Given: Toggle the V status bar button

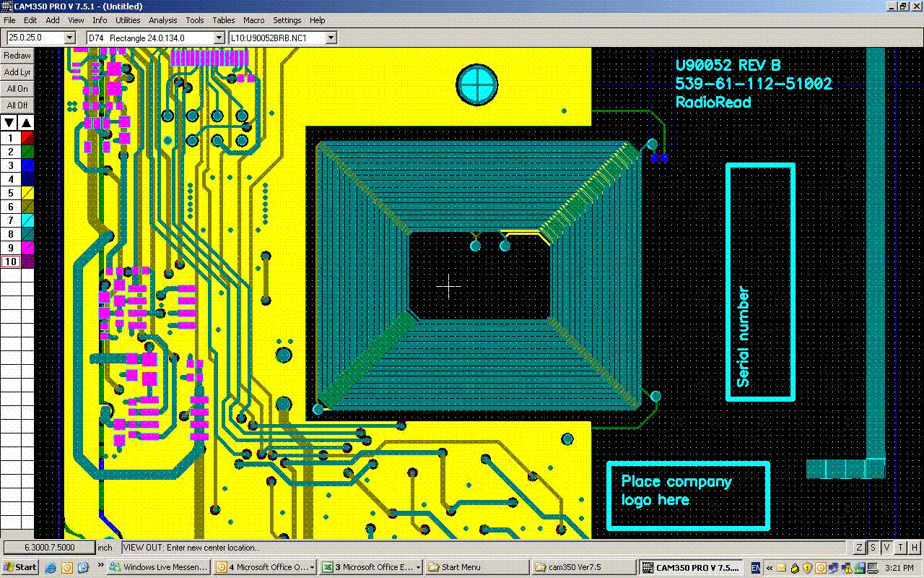Looking at the screenshot, I should pyautogui.click(x=887, y=548).
